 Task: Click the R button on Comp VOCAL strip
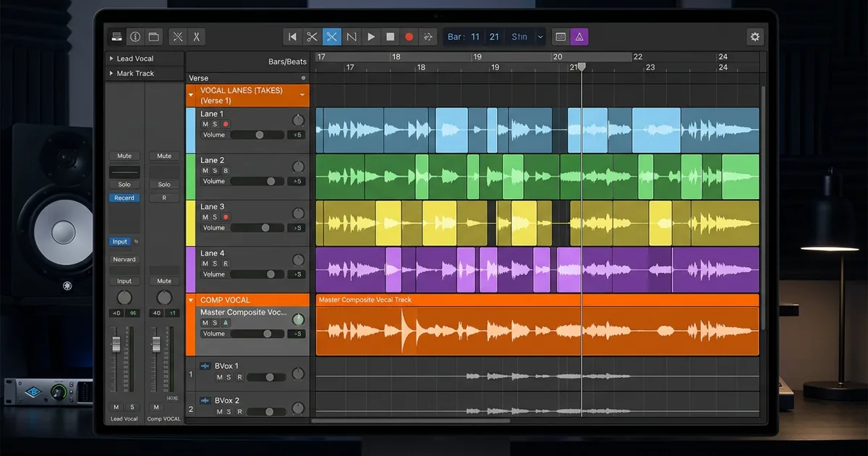(164, 198)
